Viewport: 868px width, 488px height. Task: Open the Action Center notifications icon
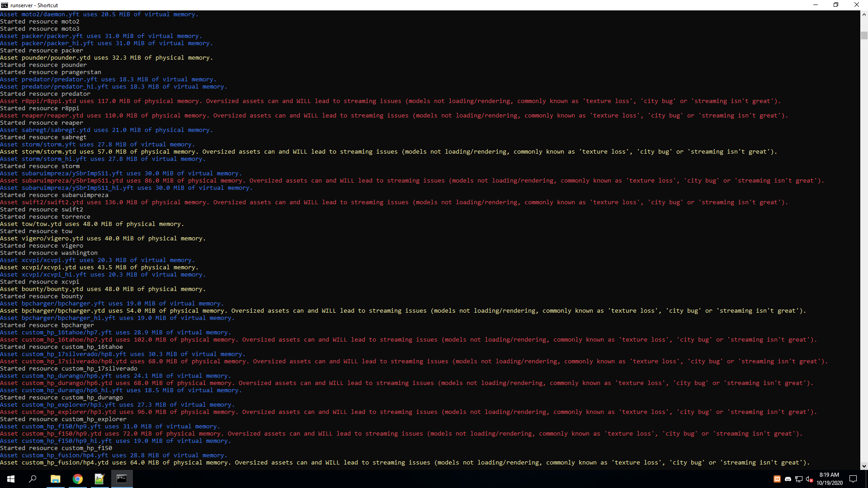(x=853, y=479)
